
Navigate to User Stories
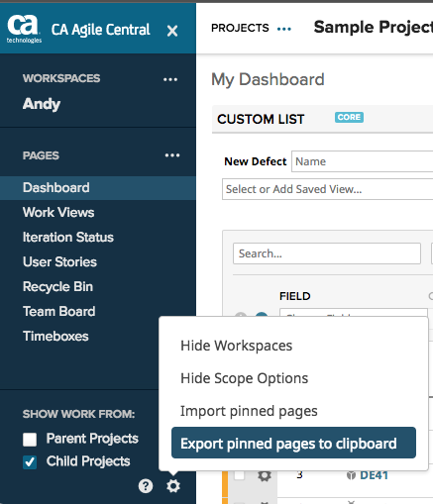59,261
